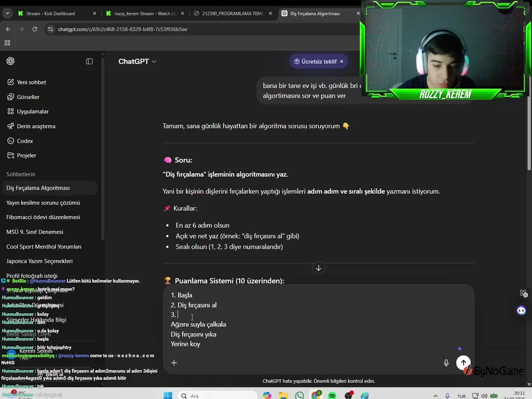Collapse the sidebar with the panel icon
The height and width of the screenshot is (399, 532).
tap(89, 62)
